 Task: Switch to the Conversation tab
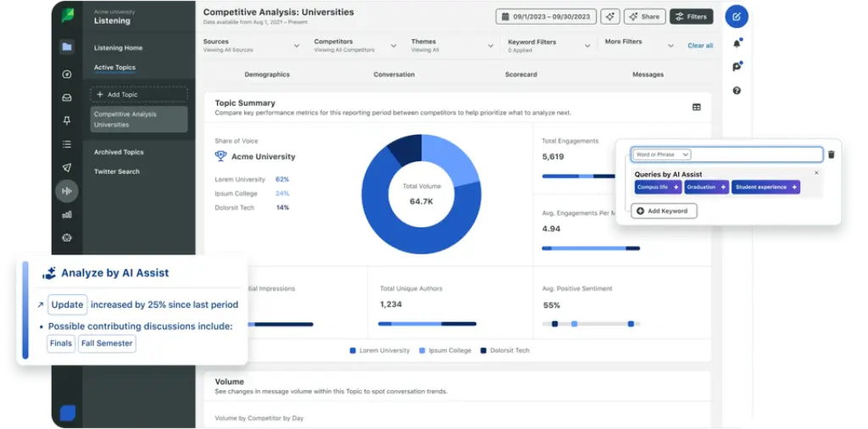pyautogui.click(x=393, y=74)
